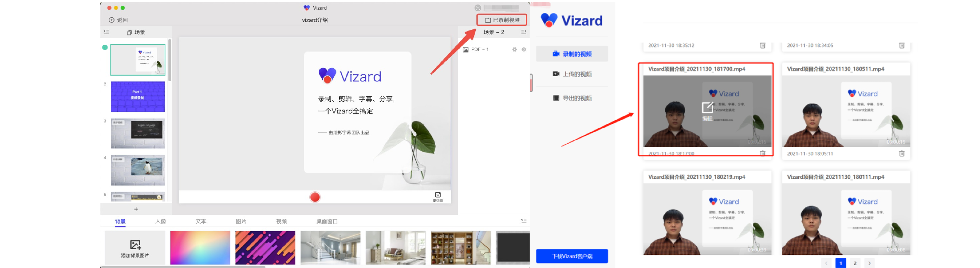
Task: Go to page 1 of video list
Action: click(841, 263)
